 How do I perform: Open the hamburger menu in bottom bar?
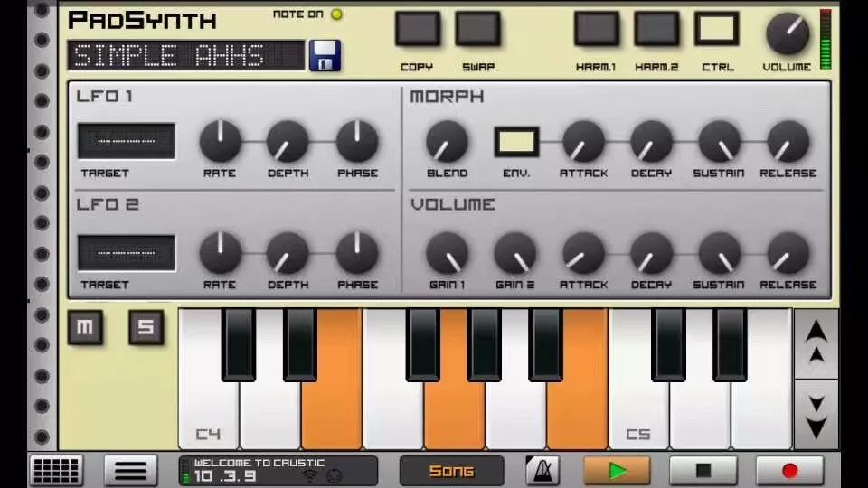pyautogui.click(x=130, y=471)
